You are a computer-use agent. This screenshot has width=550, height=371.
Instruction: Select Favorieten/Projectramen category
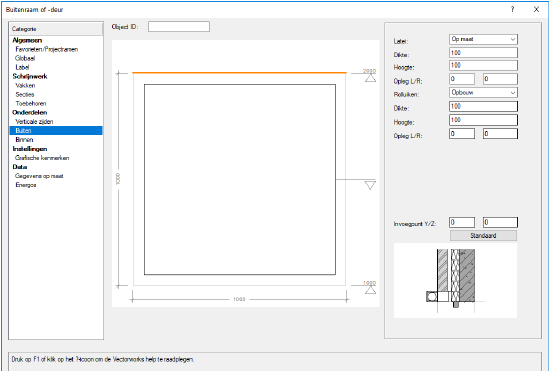46,49
